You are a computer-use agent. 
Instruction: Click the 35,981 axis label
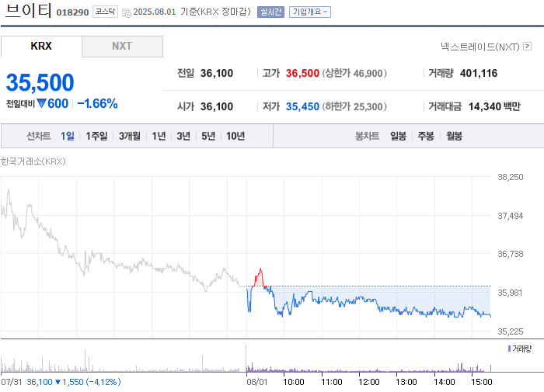click(x=511, y=293)
